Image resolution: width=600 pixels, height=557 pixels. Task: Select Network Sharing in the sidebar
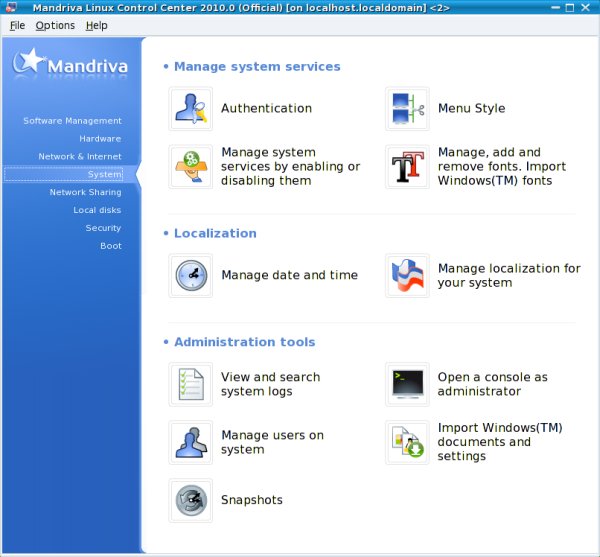pos(85,193)
